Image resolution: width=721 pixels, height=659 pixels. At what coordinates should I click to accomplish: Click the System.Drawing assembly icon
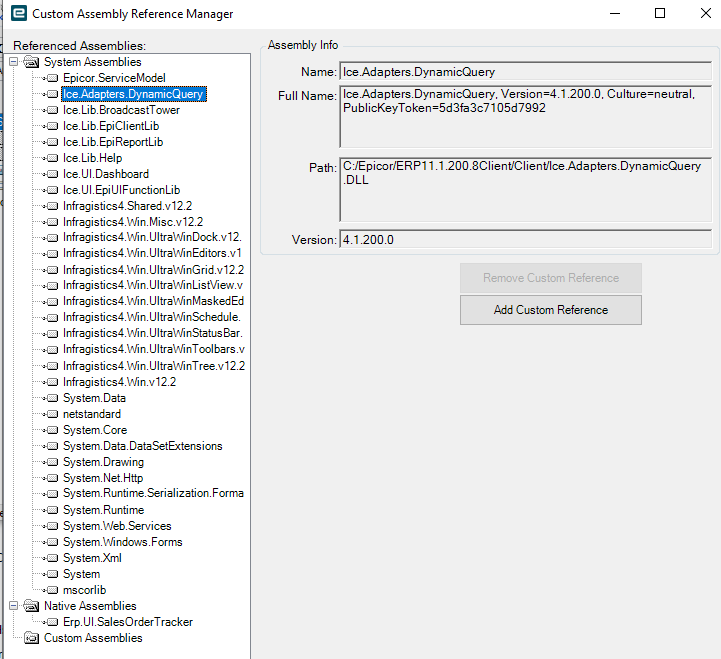click(x=52, y=462)
